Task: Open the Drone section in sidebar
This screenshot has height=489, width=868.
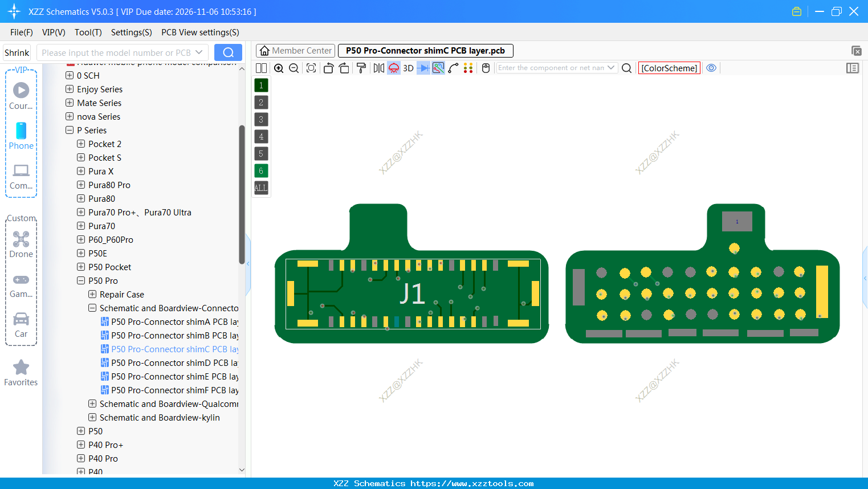Action: pyautogui.click(x=21, y=244)
